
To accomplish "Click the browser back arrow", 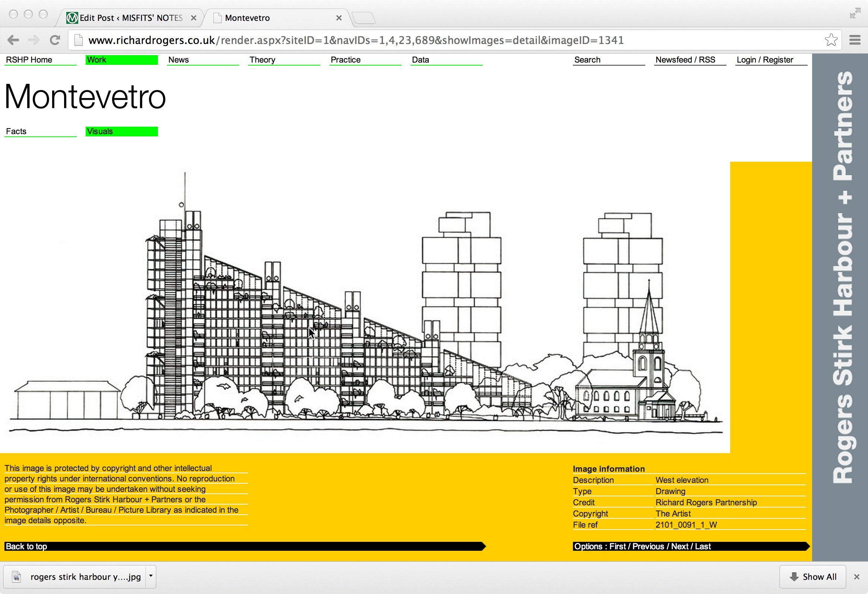I will click(x=13, y=40).
